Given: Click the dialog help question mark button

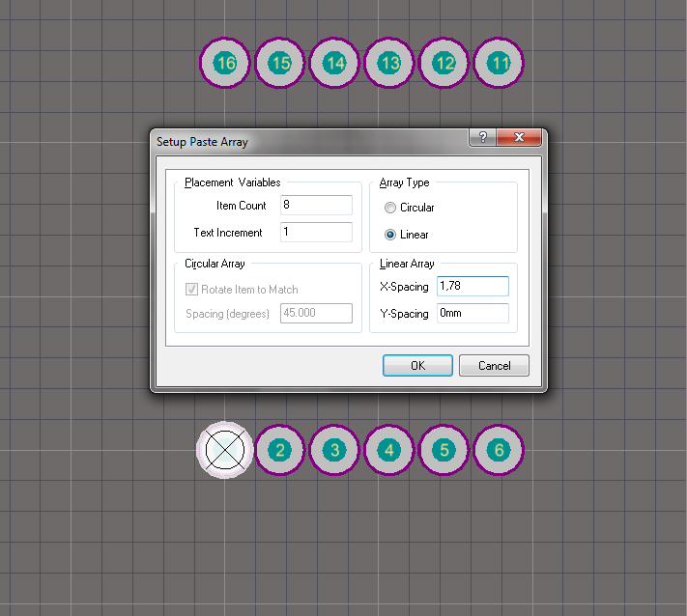Looking at the screenshot, I should coord(482,137).
